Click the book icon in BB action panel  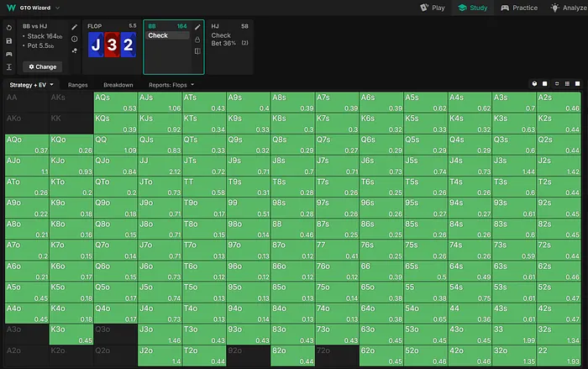(197, 51)
